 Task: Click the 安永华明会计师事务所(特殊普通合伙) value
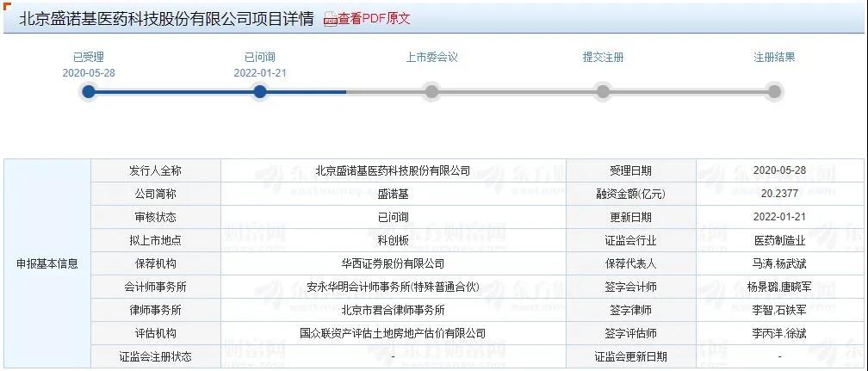click(x=393, y=287)
